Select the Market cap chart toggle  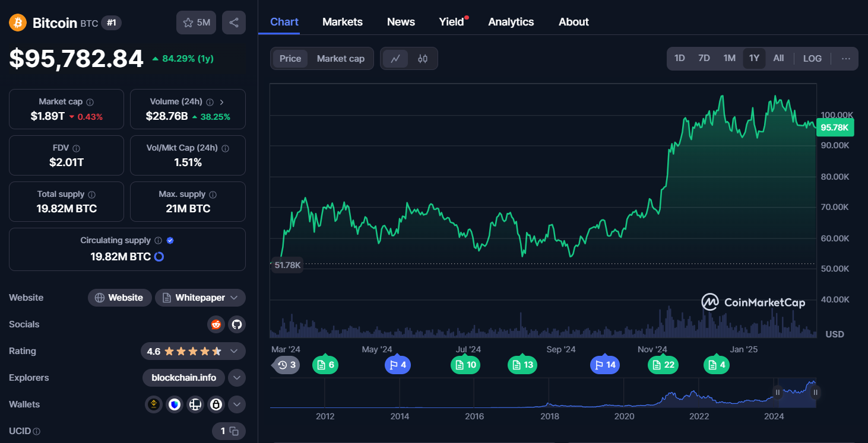[x=341, y=59]
